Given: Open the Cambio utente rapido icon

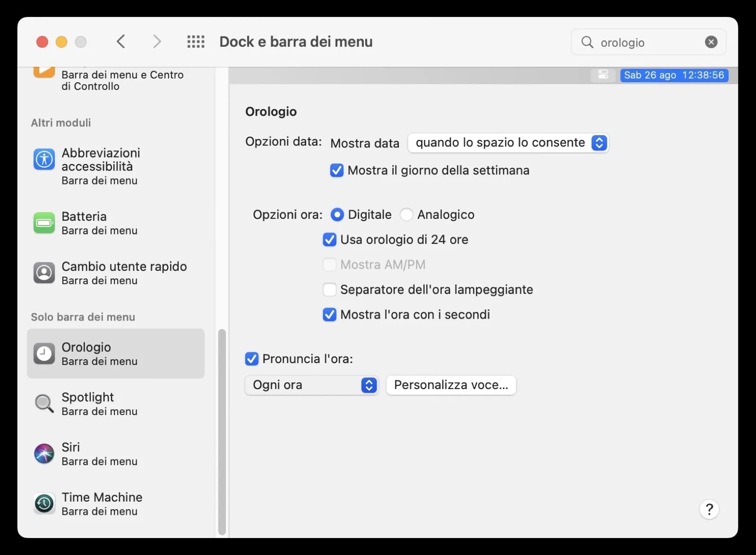Looking at the screenshot, I should (44, 273).
